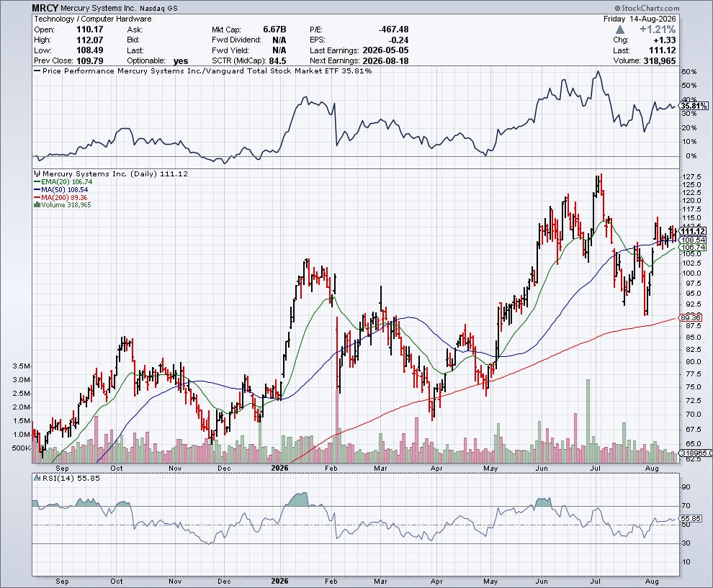The image size is (713, 588).
Task: Click the header Volume value 318,965
Action: click(x=660, y=60)
